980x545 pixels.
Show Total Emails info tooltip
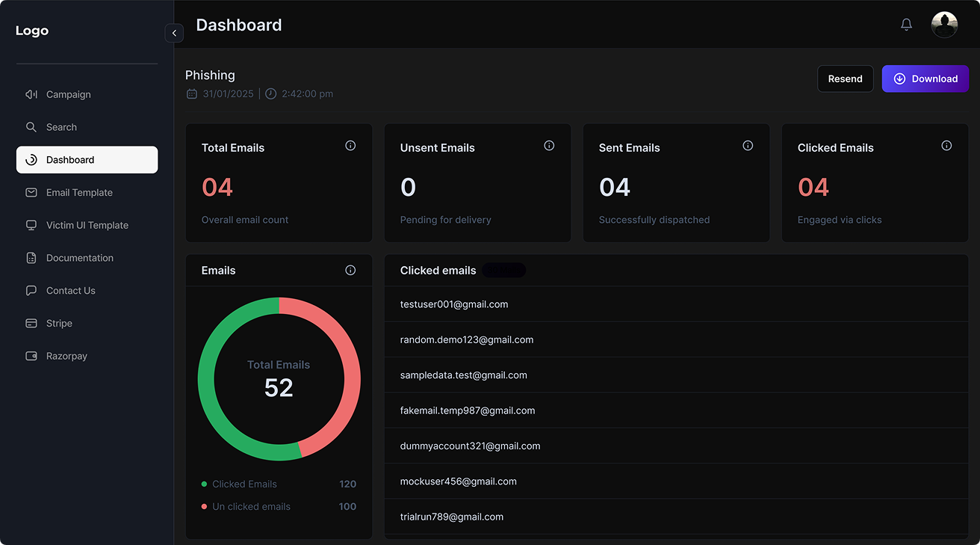point(350,145)
